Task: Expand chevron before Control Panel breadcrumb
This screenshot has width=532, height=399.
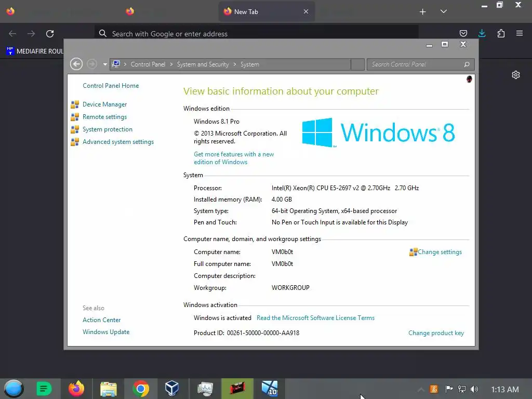Action: [125, 64]
